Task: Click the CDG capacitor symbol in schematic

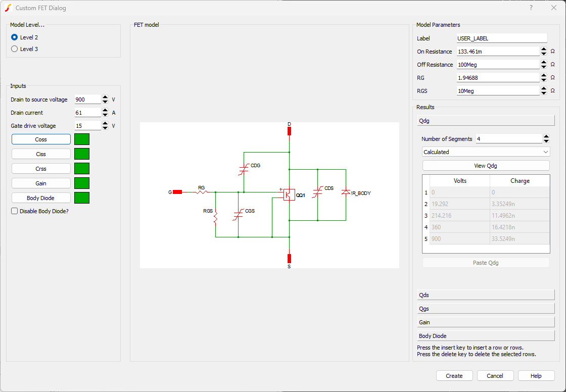Action: (x=244, y=169)
